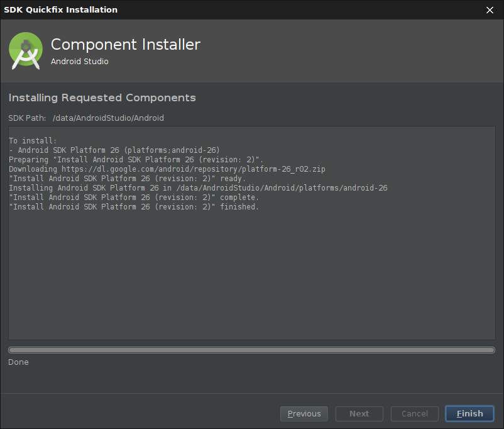Image resolution: width=504 pixels, height=429 pixels.
Task: Click the 'Installing Android SDK Platform 26 in' line
Action: [198, 188]
